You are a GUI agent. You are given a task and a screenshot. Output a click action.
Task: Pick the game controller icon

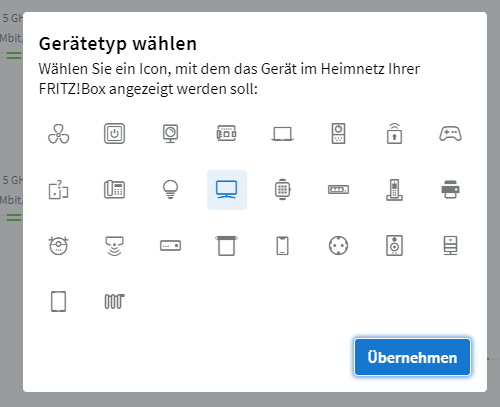click(x=450, y=134)
